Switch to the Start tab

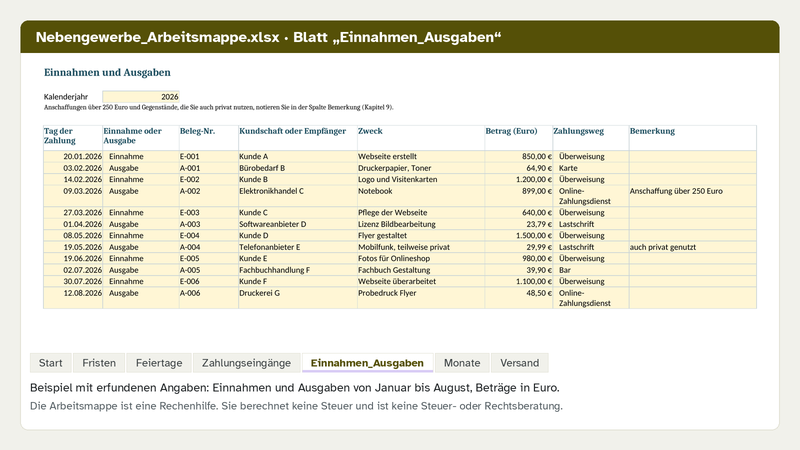tap(51, 363)
